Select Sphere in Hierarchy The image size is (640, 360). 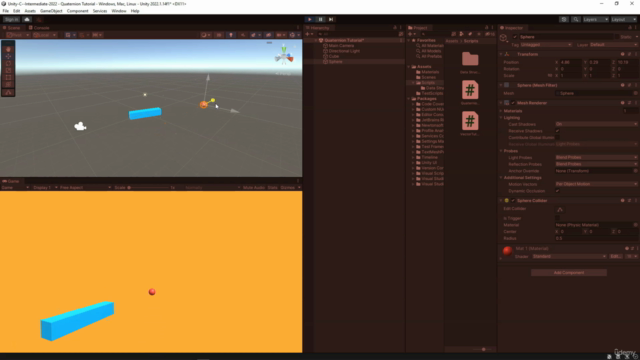tap(336, 62)
